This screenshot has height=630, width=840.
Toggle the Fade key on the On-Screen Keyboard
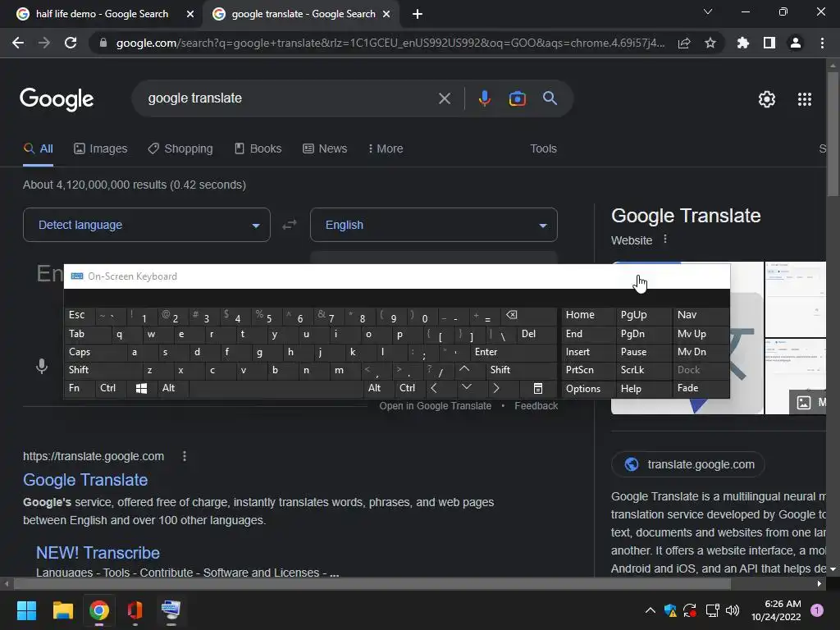(x=701, y=388)
